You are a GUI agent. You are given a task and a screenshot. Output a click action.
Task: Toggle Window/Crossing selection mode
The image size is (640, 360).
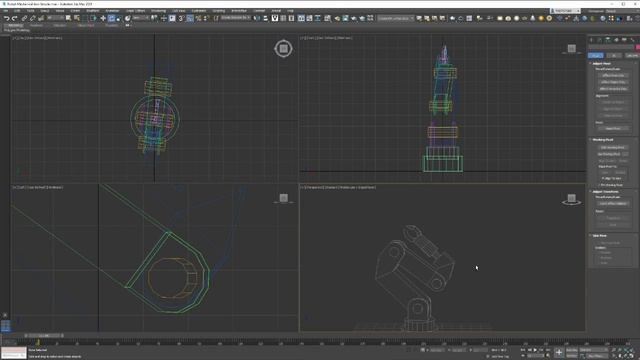point(93,18)
